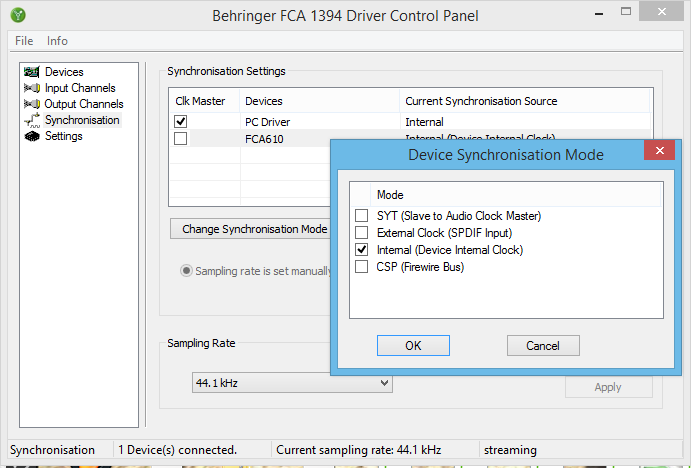Screen dimensions: 691x468
Task: Toggle Internal (Device Internal Clock) checkbox
Action: point(361,249)
